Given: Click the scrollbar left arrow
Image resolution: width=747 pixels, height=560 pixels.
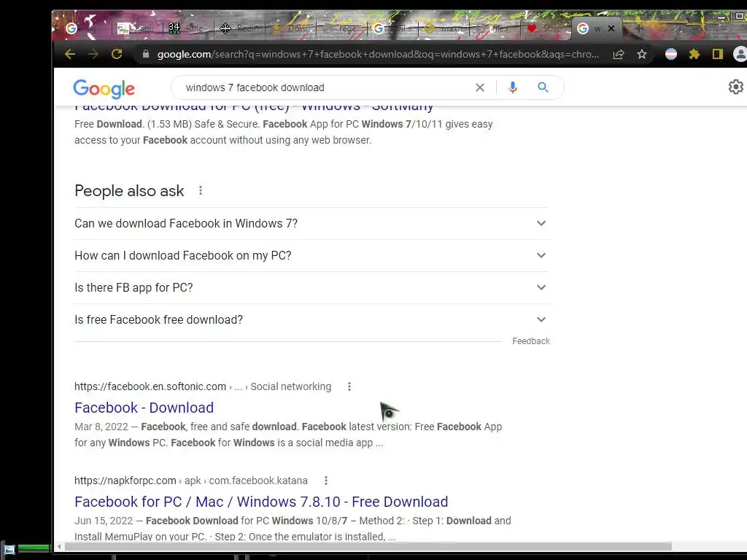Looking at the screenshot, I should click(59, 546).
